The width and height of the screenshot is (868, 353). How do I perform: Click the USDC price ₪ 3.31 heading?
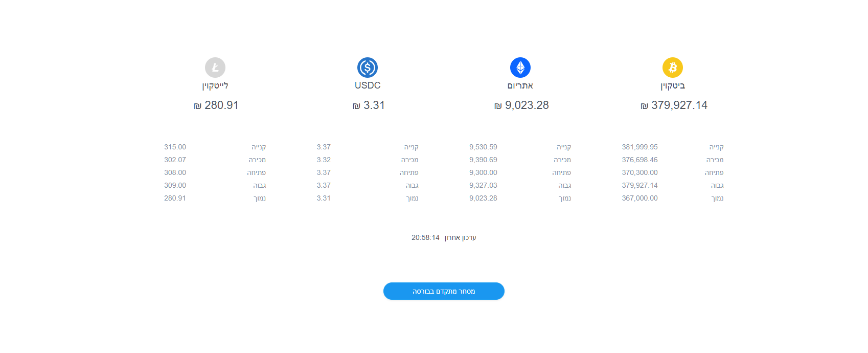click(x=369, y=105)
